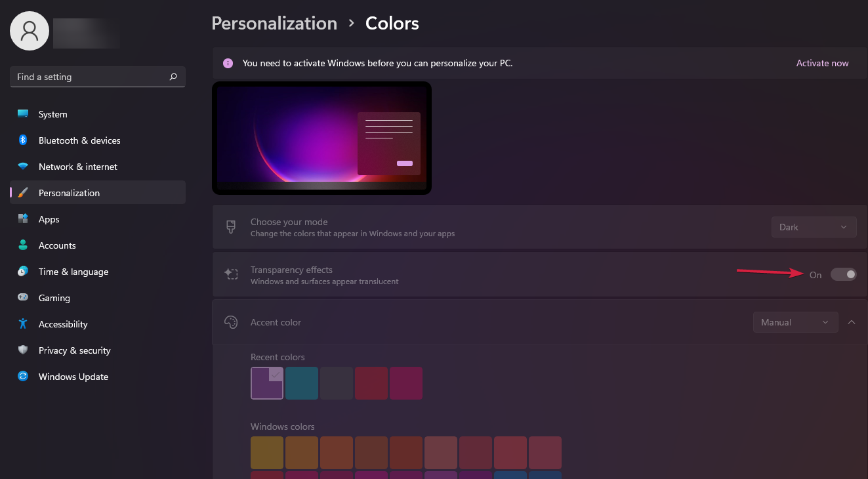Click the System monitor icon in sidebar
This screenshot has width=868, height=479.
(x=23, y=114)
